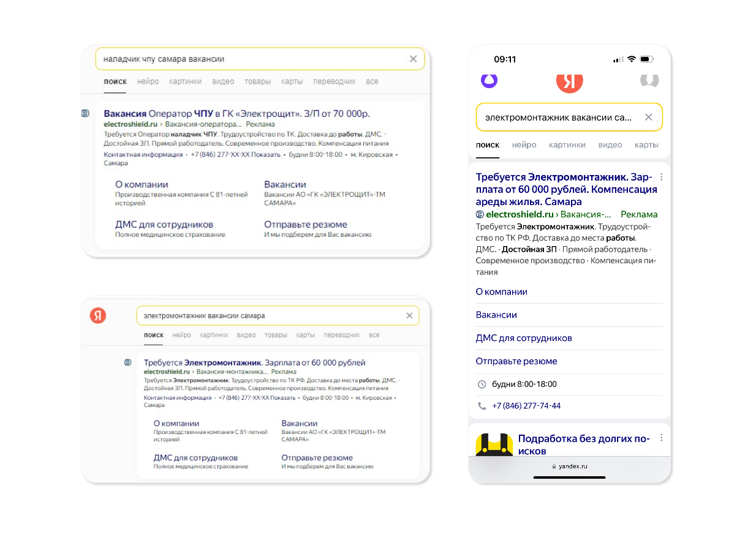The height and width of the screenshot is (535, 756).
Task: Tap 'ДМС для сотрудников' row on mobile ad
Action: [569, 338]
